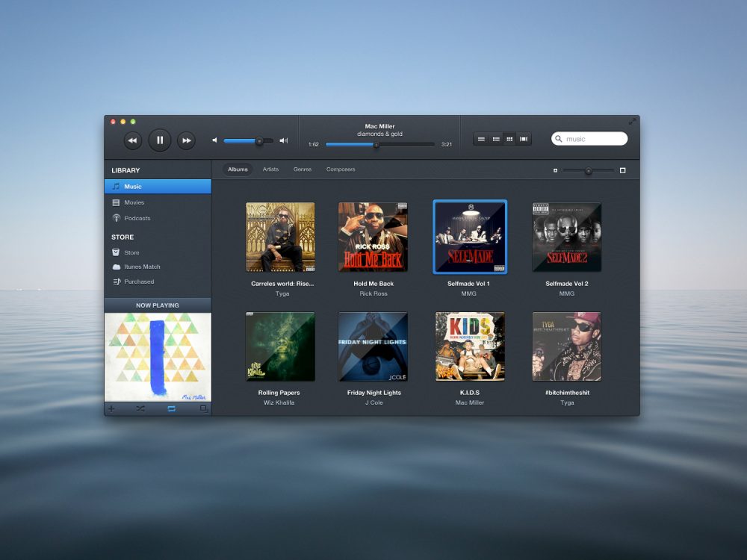Select the Composers tab
Viewport: 747px width, 560px height.
[341, 169]
